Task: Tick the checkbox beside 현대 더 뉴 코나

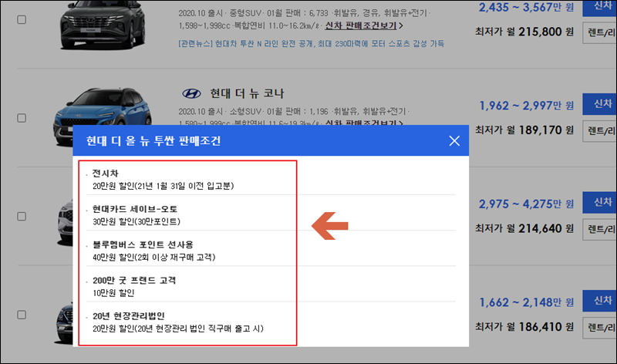Action: click(x=22, y=118)
